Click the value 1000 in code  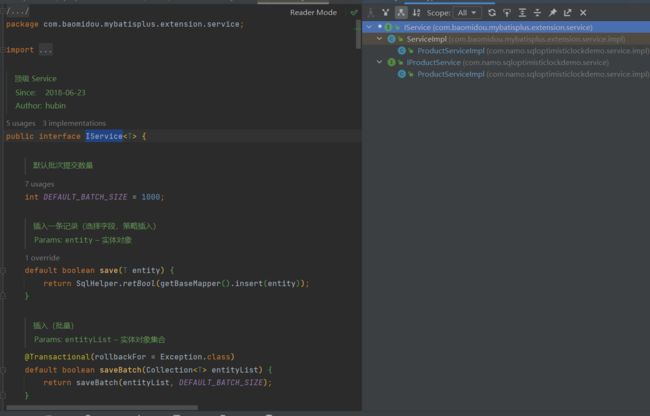pos(150,197)
